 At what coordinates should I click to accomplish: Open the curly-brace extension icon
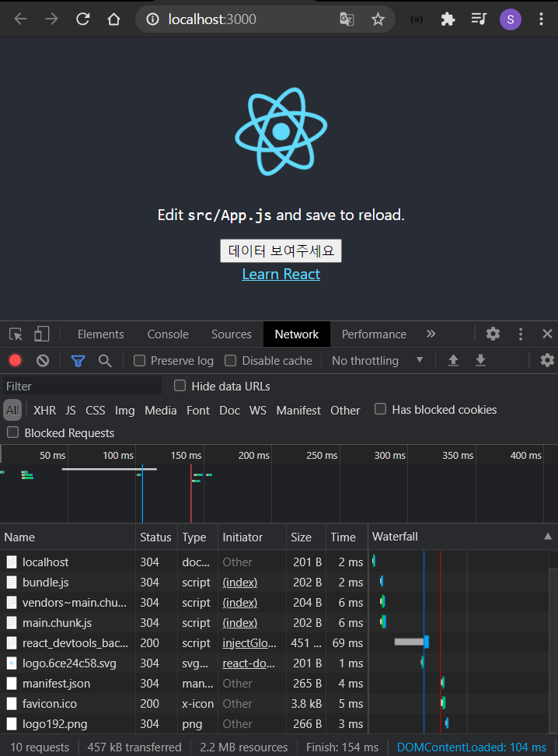[417, 19]
